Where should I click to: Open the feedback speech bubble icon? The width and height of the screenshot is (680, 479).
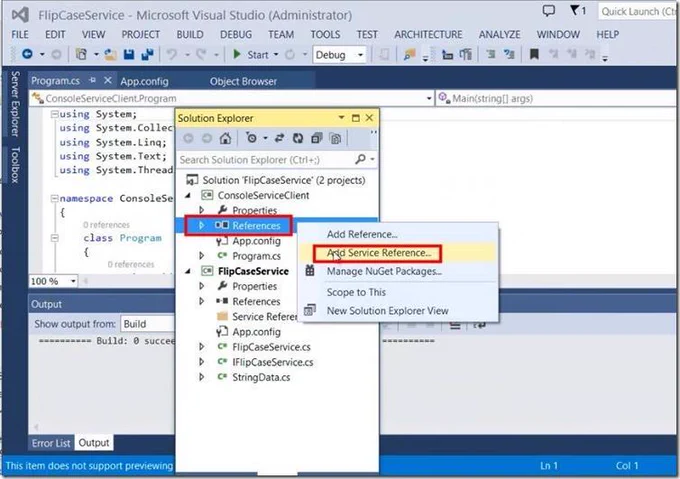tap(549, 10)
